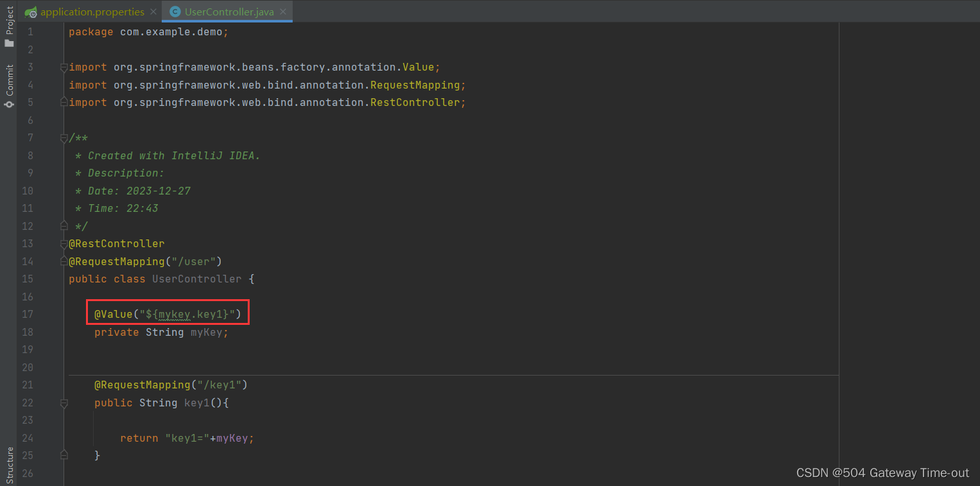Click the "/user" request mapping string
The image size is (980, 486).
coord(193,261)
